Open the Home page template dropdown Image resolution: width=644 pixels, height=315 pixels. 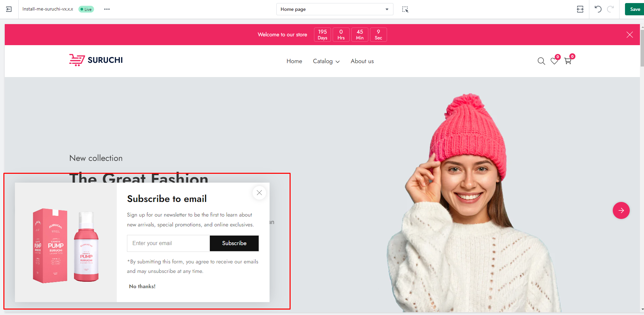(x=335, y=9)
